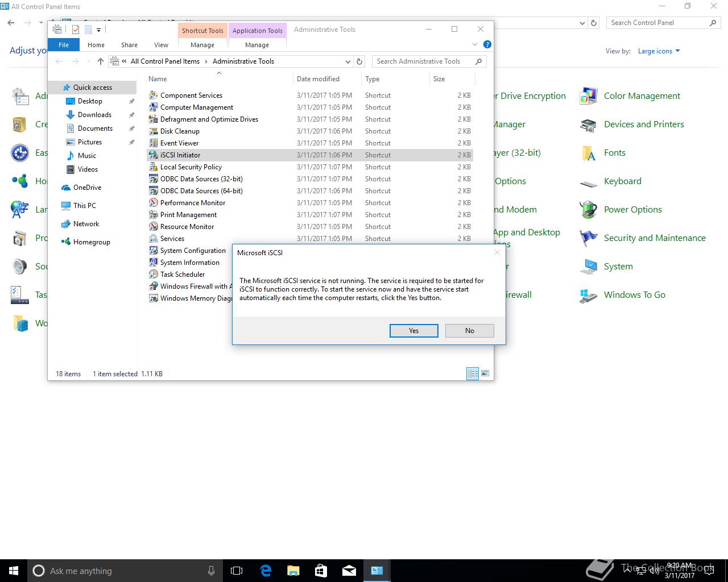Switch to details view layout
The width and height of the screenshot is (728, 582).
click(x=473, y=373)
